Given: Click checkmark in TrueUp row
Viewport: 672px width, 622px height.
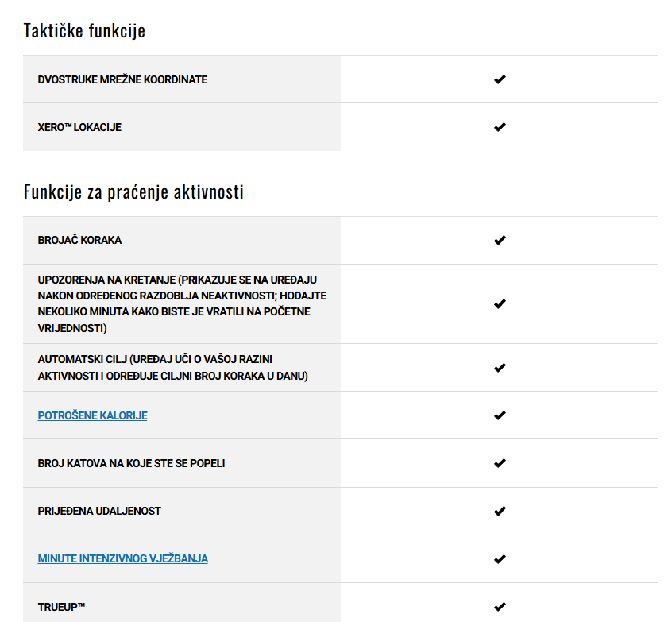Looking at the screenshot, I should [500, 607].
